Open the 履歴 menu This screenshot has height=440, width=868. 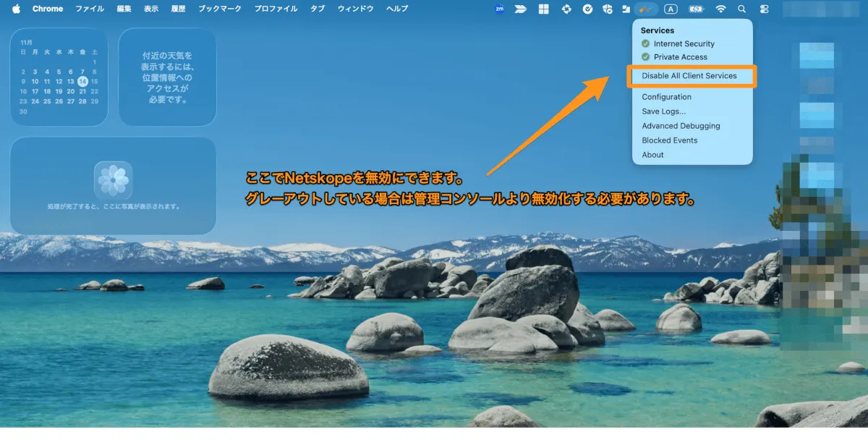click(178, 9)
